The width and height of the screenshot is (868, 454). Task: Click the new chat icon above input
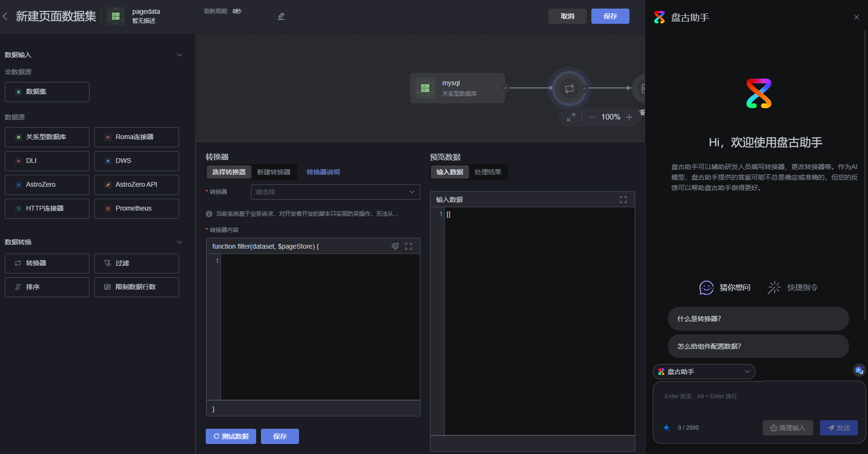click(859, 370)
